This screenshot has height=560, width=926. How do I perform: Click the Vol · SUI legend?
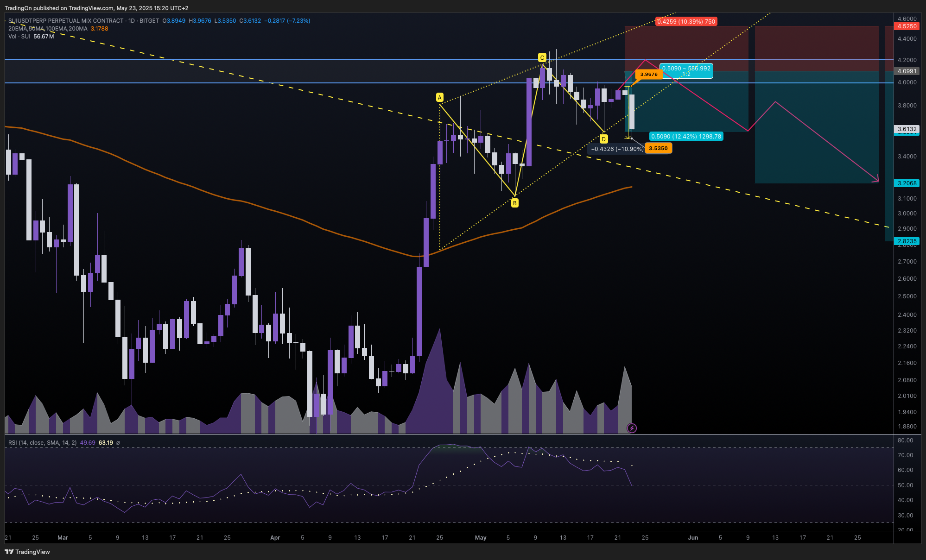click(19, 37)
